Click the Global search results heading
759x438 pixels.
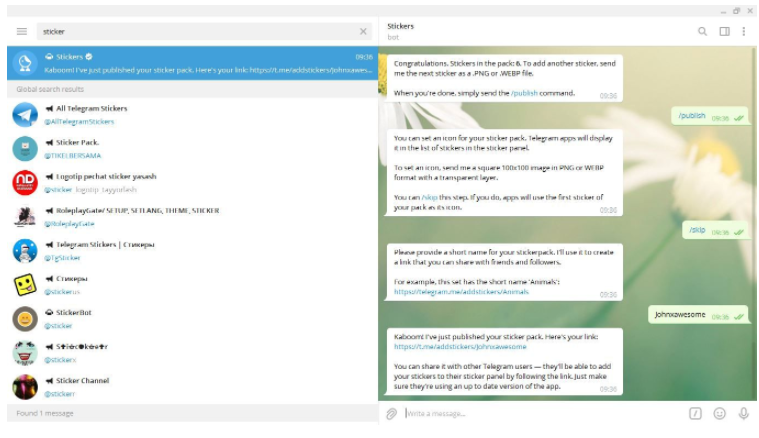tap(50, 89)
